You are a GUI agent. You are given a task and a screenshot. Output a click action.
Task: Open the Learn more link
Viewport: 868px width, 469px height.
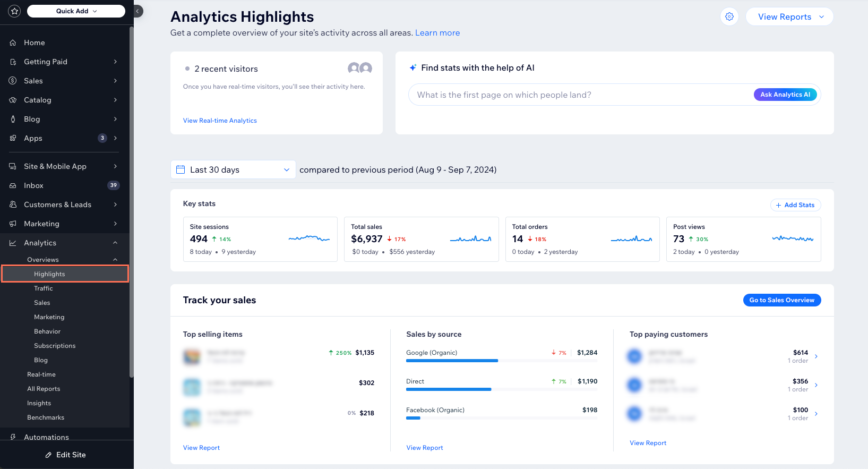click(437, 33)
